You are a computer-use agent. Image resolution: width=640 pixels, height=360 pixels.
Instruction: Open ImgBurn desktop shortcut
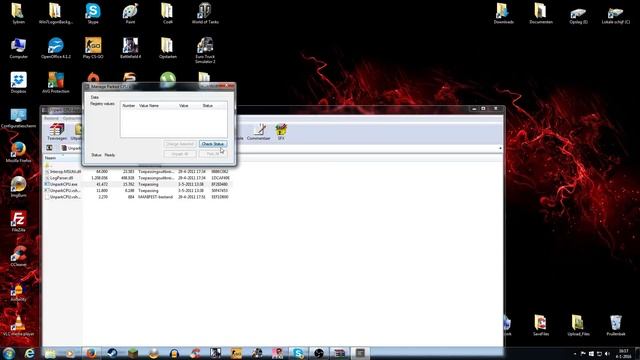[x=18, y=187]
